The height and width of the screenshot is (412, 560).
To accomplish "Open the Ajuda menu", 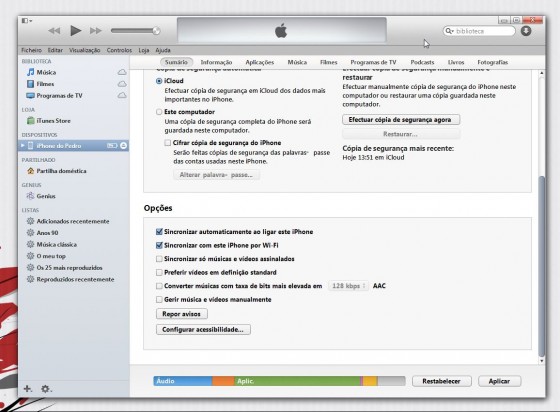I will pos(163,50).
